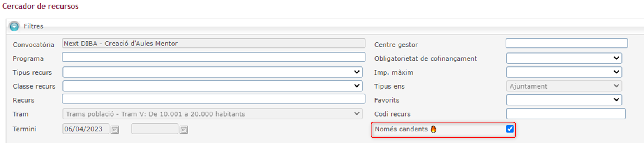Click the Convocatòria field Next DIBA
This screenshot has width=644, height=143.
213,43
